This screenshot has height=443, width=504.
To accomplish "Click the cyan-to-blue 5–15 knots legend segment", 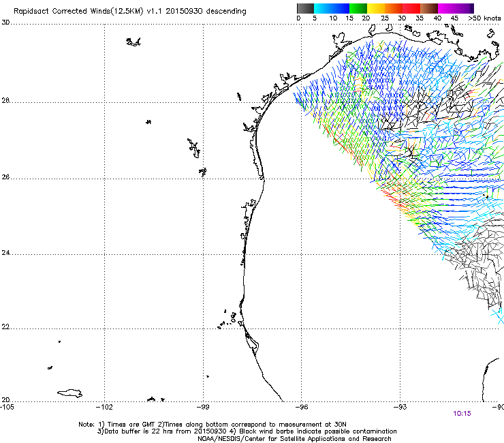I will (x=332, y=8).
